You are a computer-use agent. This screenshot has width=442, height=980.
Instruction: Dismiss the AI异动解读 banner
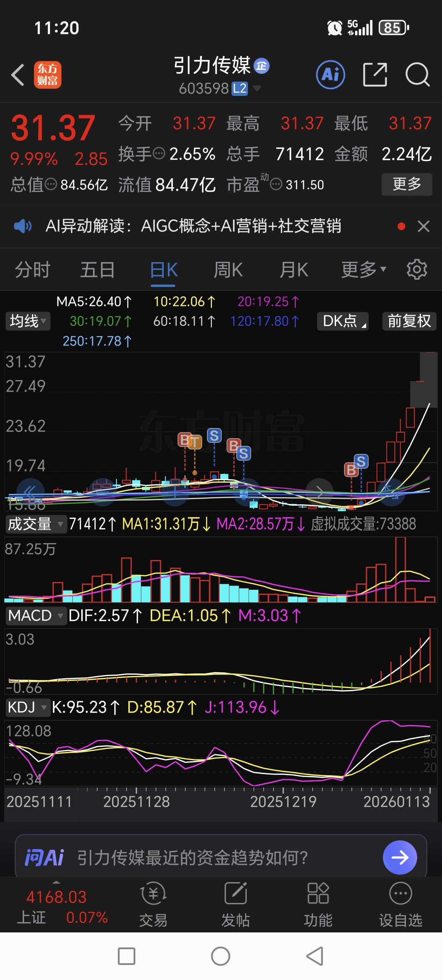point(423,226)
